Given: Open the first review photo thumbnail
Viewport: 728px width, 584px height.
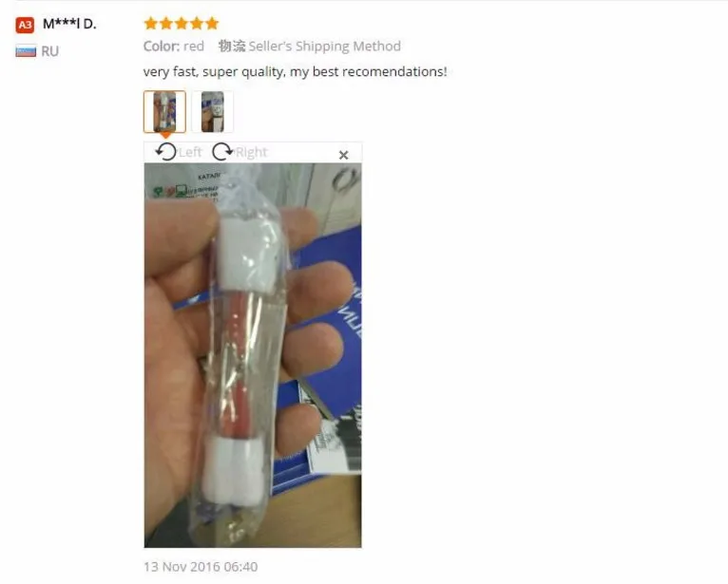Looking at the screenshot, I should [x=164, y=112].
